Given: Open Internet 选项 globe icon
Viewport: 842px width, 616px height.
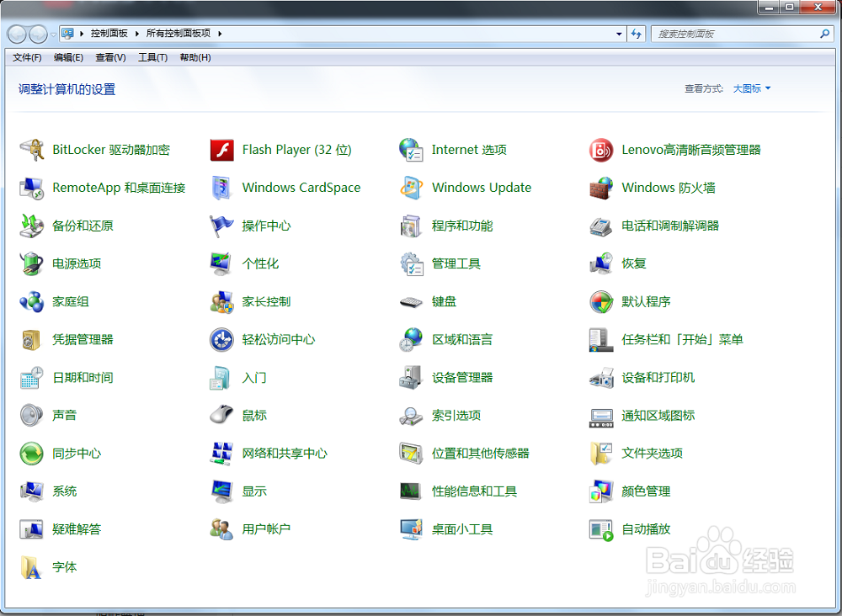Looking at the screenshot, I should click(x=412, y=150).
